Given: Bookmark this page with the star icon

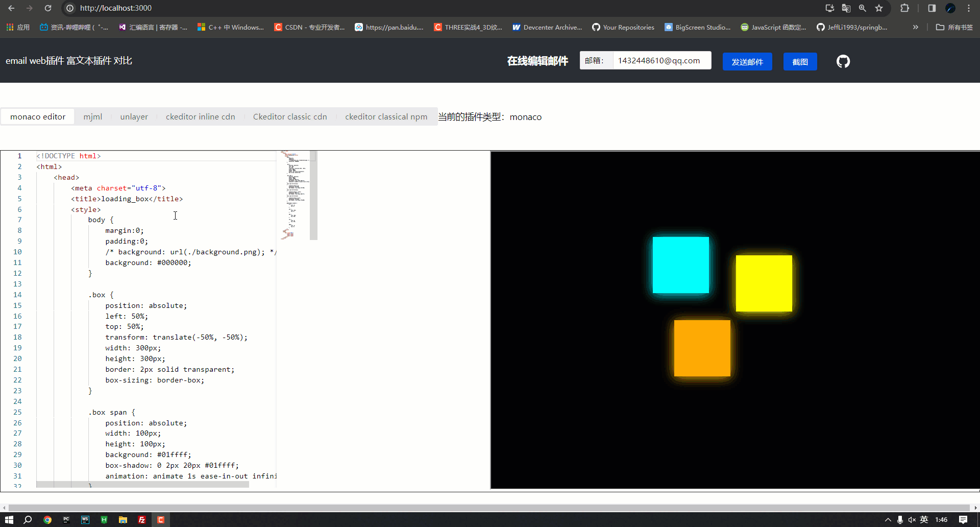Looking at the screenshot, I should click(879, 8).
